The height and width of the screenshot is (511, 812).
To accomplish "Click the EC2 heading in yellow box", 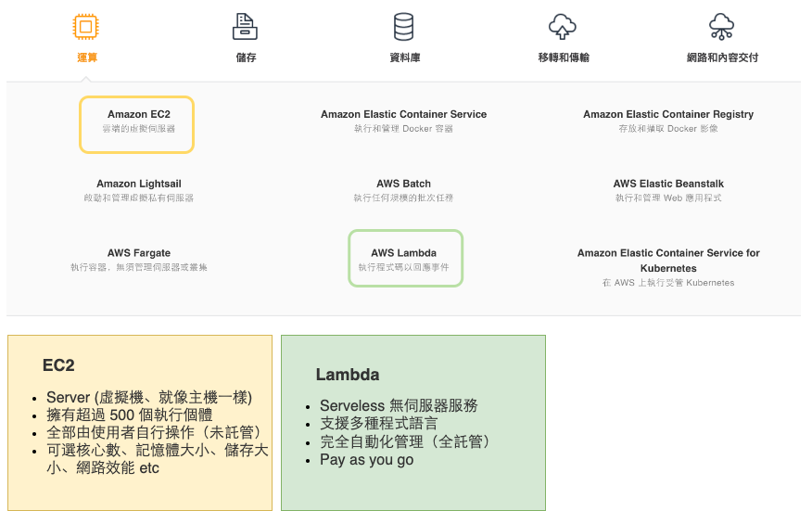I will point(58,365).
